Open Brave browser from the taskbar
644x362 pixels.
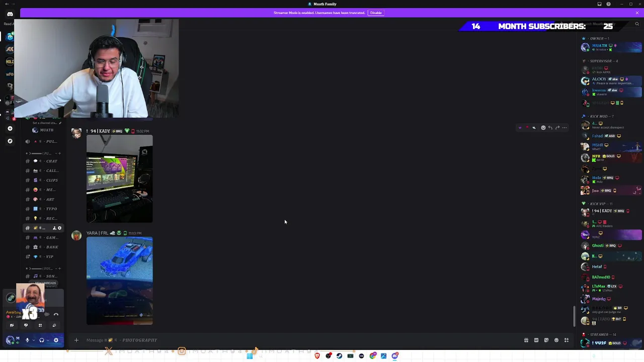point(317,356)
